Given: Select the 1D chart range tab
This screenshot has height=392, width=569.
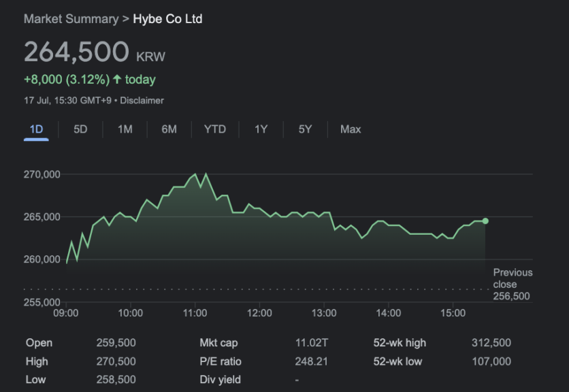Looking at the screenshot, I should [x=36, y=129].
